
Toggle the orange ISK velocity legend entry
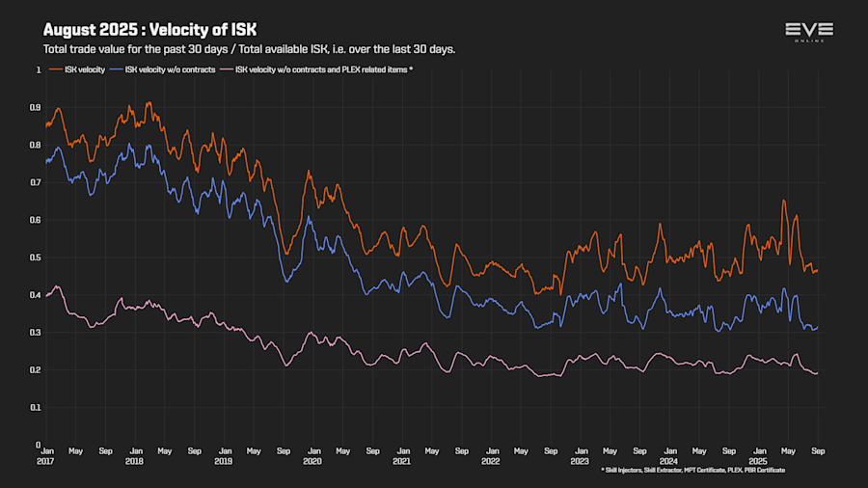[77, 69]
